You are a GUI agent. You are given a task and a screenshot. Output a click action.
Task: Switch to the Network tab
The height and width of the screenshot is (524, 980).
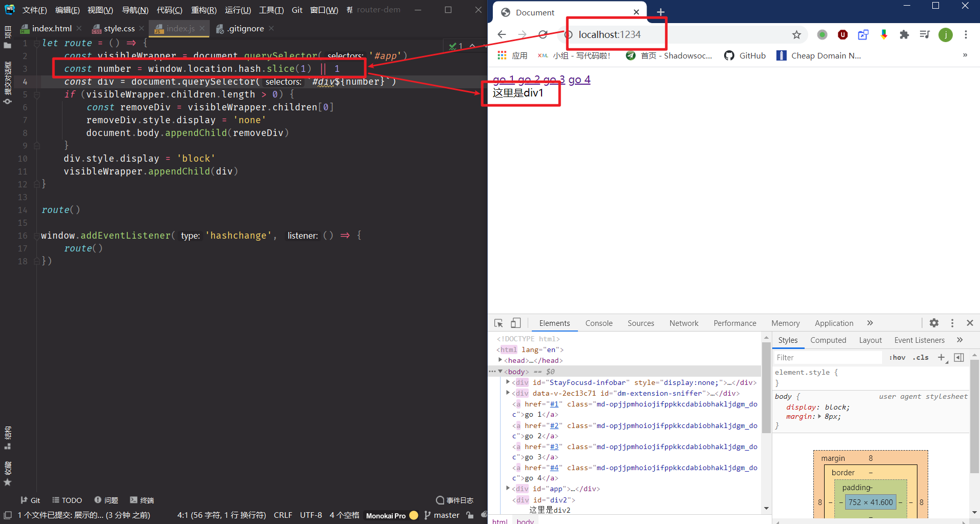[684, 323]
